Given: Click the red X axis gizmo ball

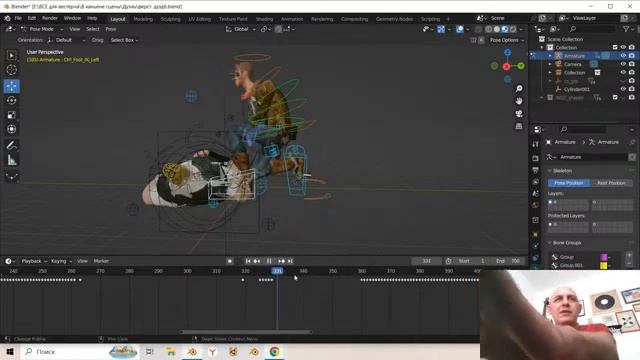Looking at the screenshot, I should [507, 67].
